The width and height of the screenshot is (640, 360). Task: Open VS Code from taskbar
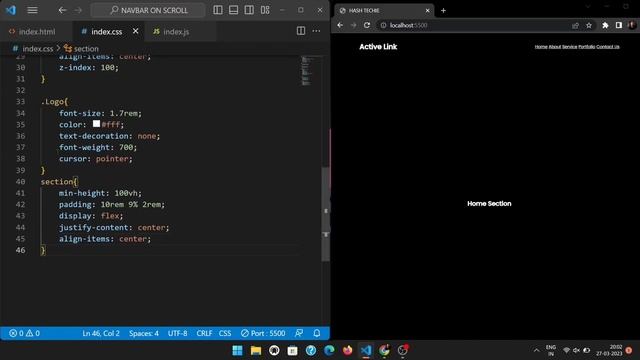coord(366,350)
